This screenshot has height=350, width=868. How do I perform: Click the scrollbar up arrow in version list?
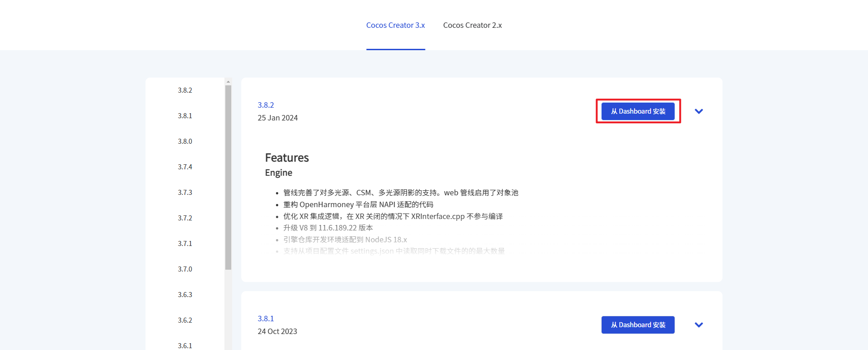[228, 82]
